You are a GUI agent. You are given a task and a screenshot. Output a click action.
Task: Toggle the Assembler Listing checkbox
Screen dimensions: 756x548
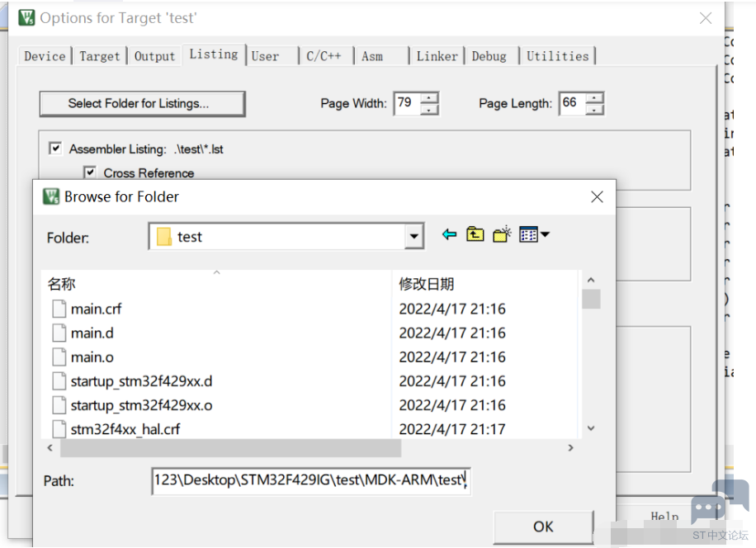pos(55,149)
